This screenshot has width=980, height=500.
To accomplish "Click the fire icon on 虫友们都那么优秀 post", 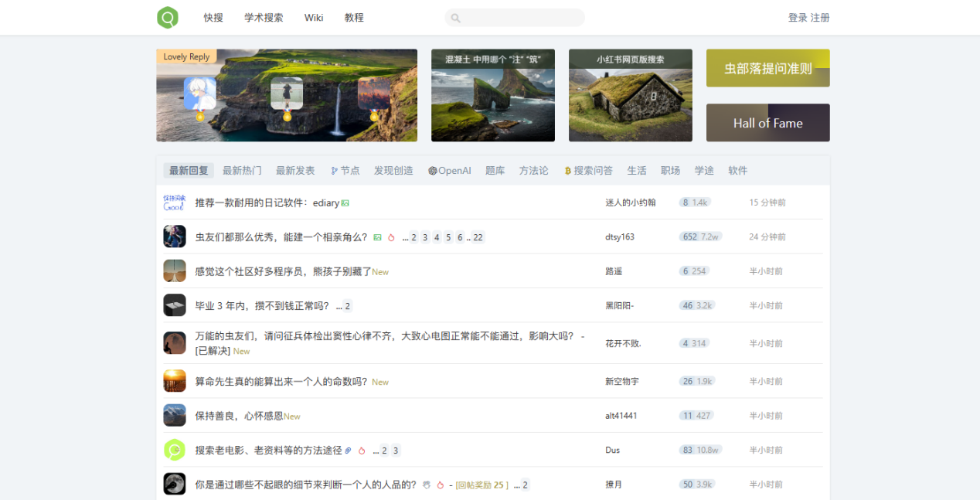I will tap(391, 237).
